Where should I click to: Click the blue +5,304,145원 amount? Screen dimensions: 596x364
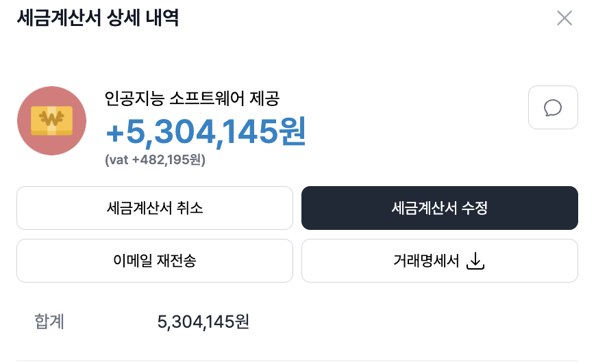pos(206,131)
